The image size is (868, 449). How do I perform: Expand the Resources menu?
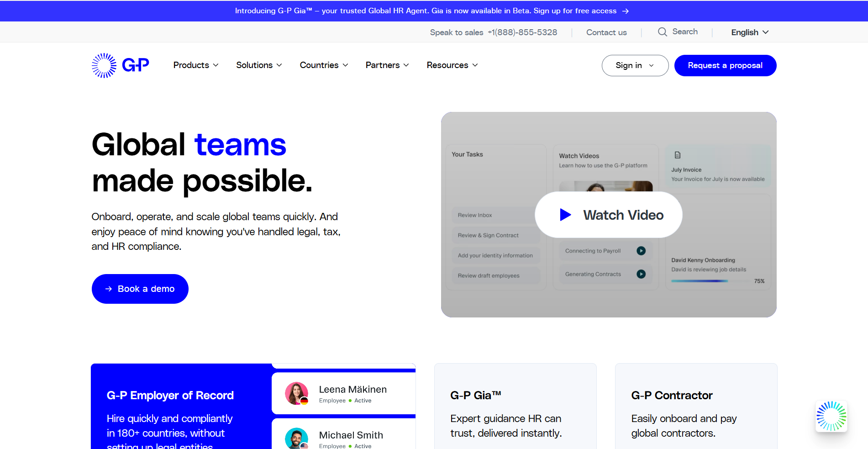(x=452, y=65)
